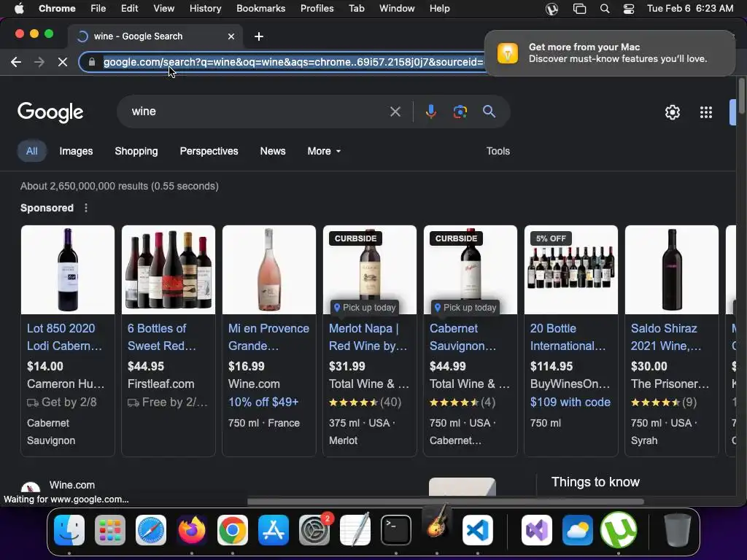Click the $109 with code offer
747x560 pixels.
(570, 402)
